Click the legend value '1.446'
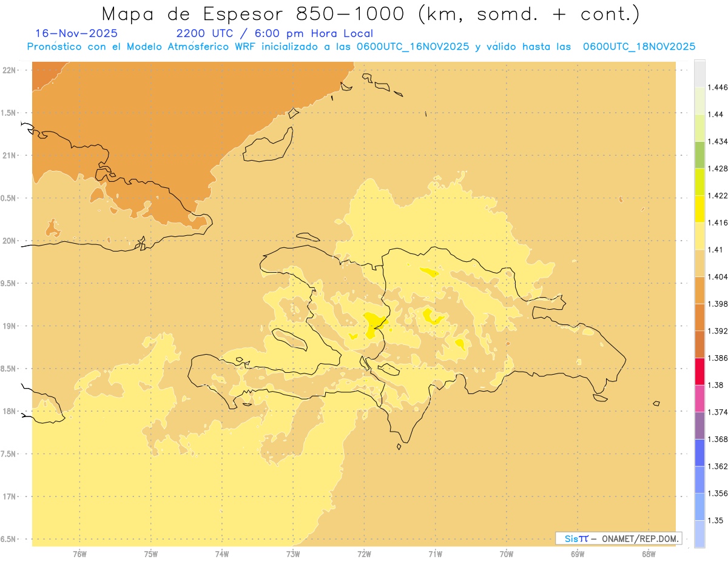728x562 pixels. (718, 87)
